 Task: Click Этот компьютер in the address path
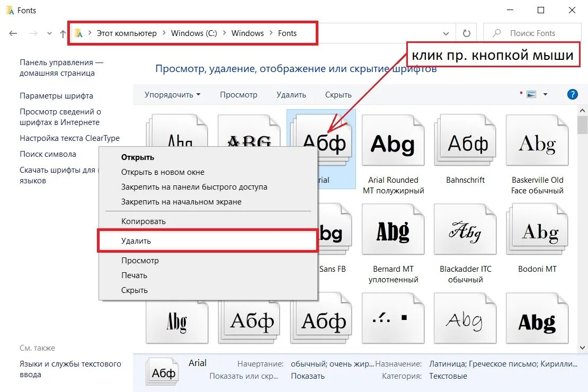127,33
